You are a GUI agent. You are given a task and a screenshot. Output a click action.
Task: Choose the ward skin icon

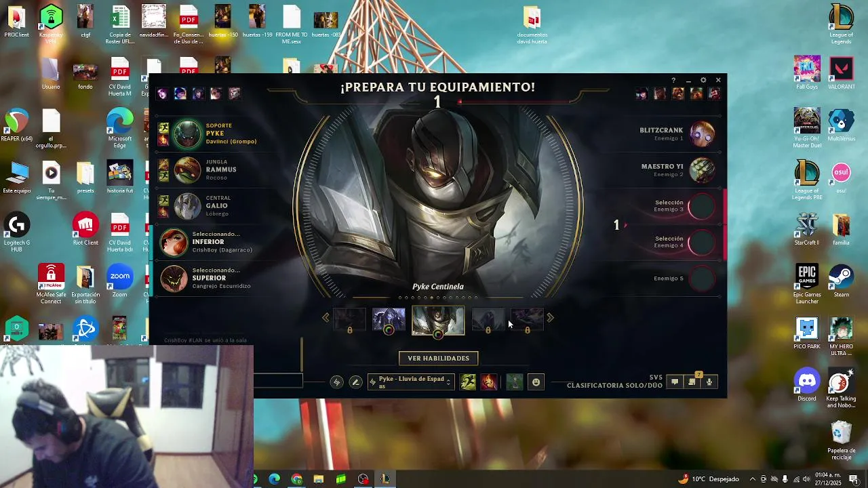(x=514, y=382)
